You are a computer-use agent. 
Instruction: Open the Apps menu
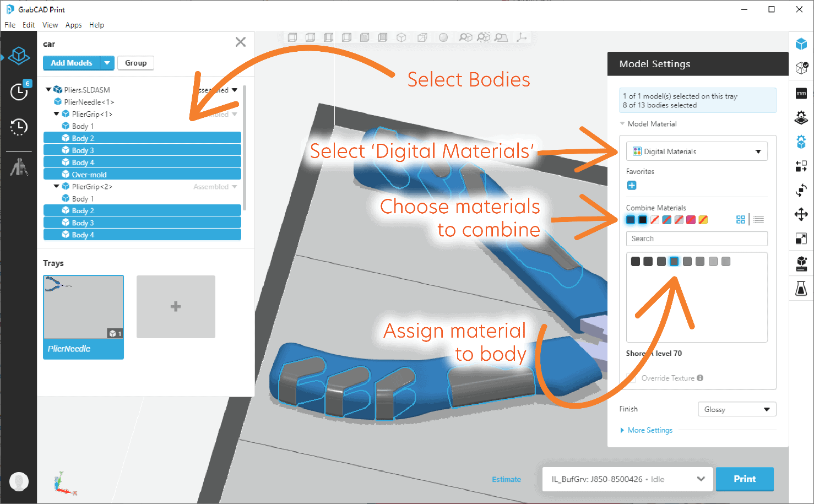[73, 25]
